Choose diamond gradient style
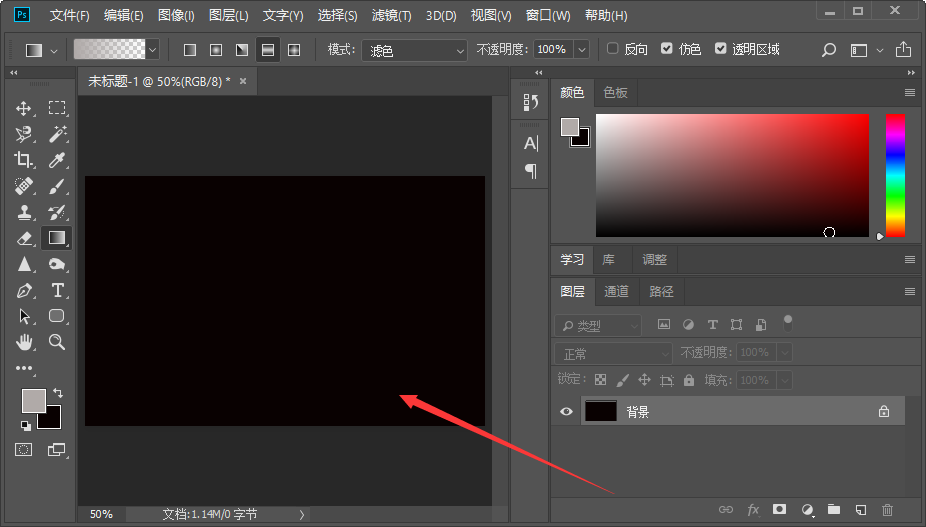This screenshot has height=527, width=926. (294, 50)
